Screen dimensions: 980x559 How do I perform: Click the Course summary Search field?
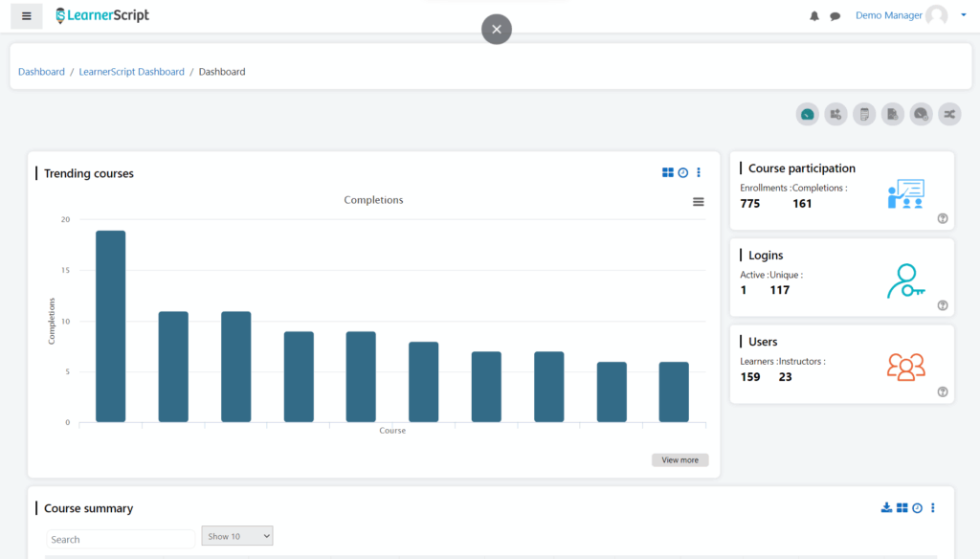(121, 539)
